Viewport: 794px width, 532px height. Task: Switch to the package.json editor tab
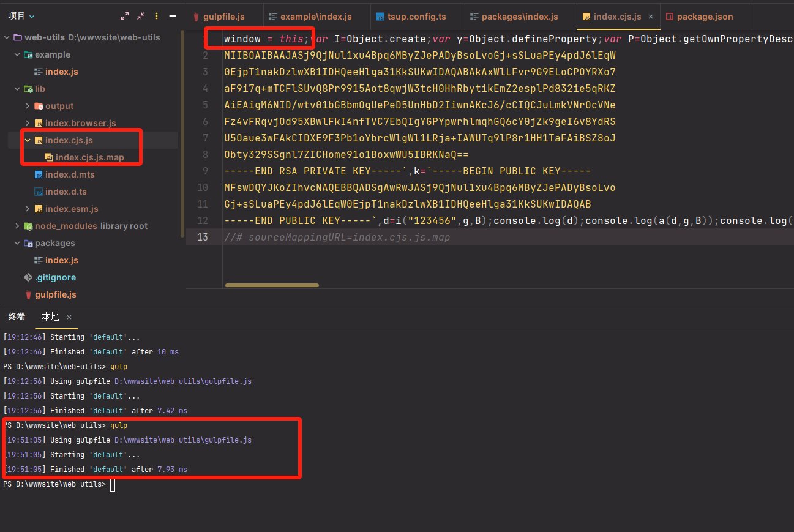tap(705, 17)
